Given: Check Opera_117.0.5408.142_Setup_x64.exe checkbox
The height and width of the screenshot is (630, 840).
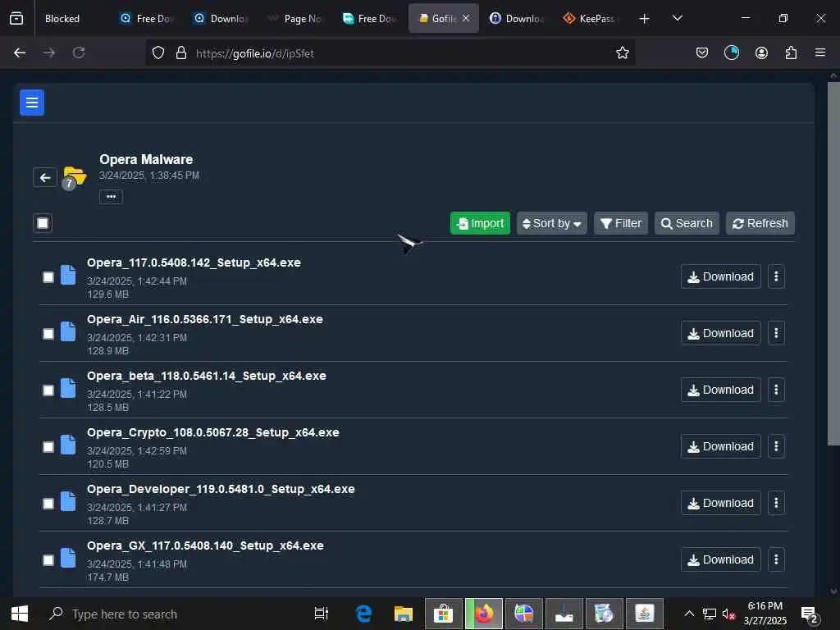Looking at the screenshot, I should [48, 277].
